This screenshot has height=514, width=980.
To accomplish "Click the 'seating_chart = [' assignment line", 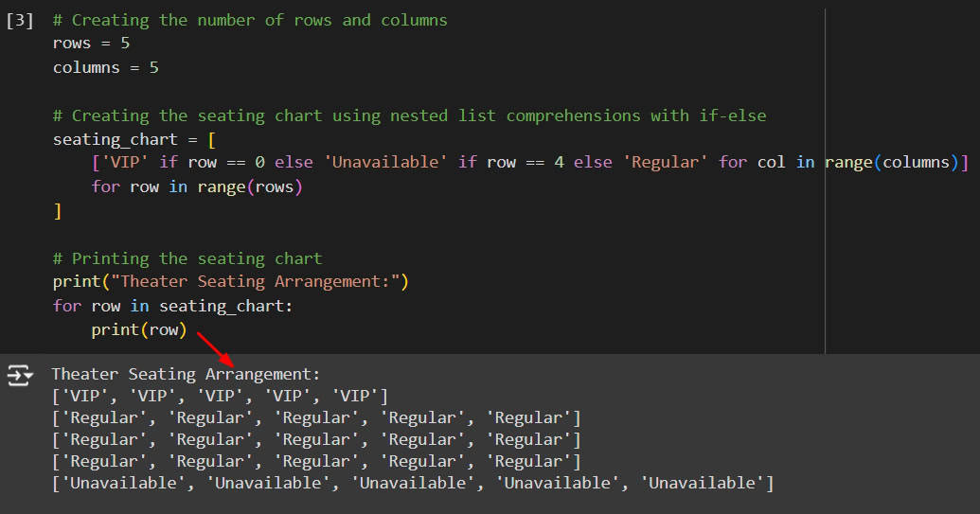I will (x=134, y=139).
